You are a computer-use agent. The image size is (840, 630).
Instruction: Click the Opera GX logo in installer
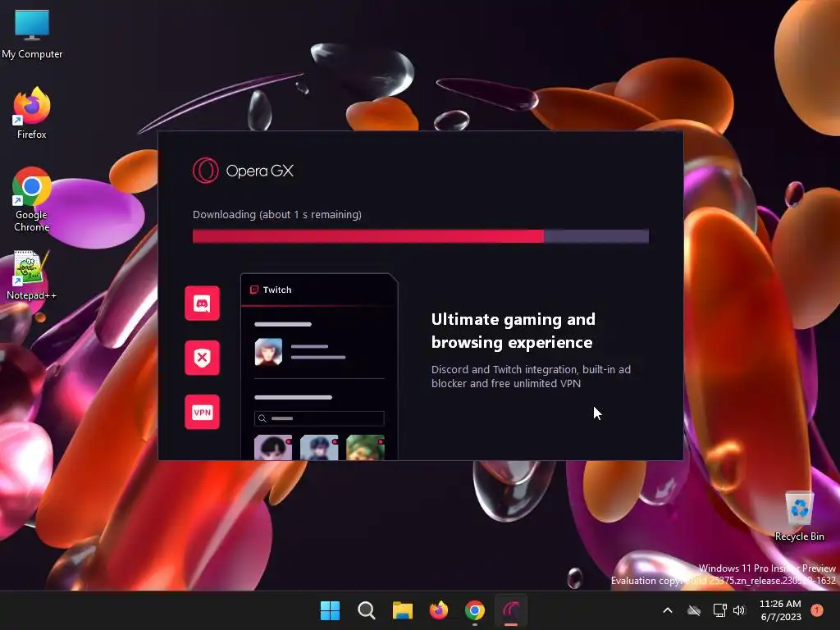(x=243, y=171)
